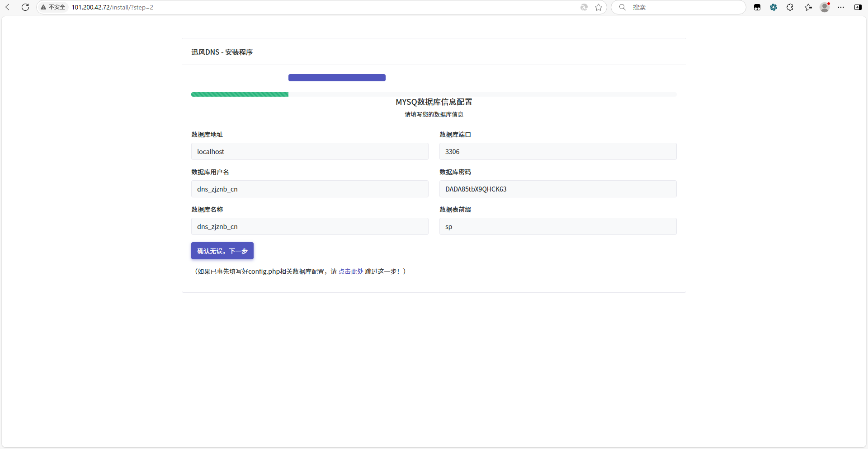The image size is (868, 449).
Task: Focus the 数据库地址 localhost field
Action: point(310,152)
